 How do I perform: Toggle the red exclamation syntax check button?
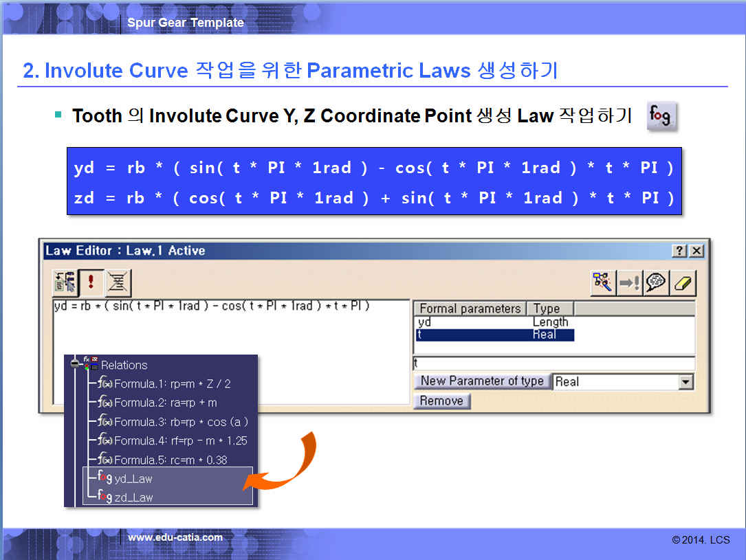tap(92, 282)
